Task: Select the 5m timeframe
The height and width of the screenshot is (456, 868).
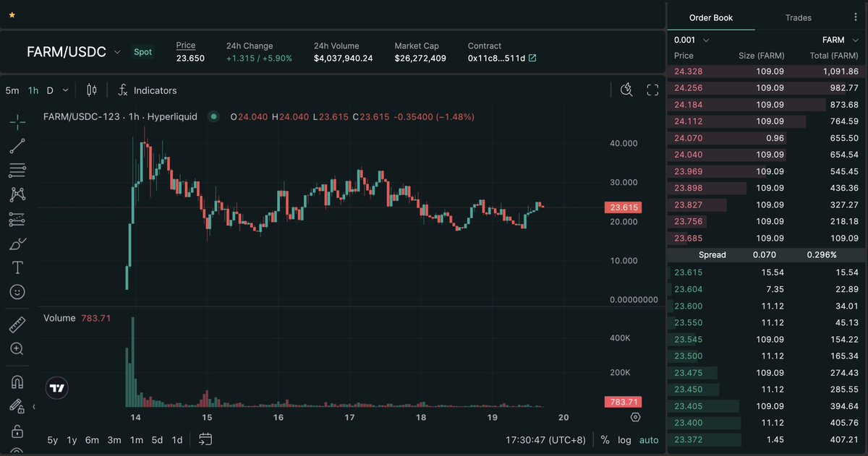Action: tap(12, 90)
